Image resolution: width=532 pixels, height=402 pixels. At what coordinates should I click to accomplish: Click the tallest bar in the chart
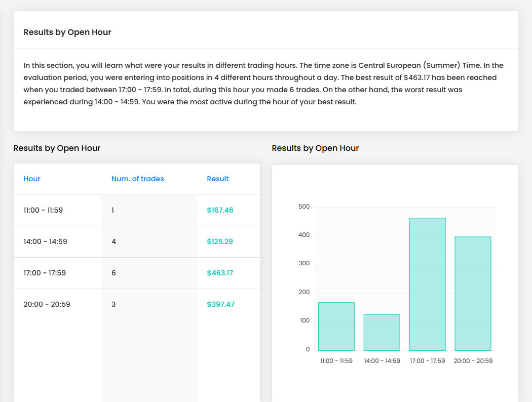(x=427, y=284)
